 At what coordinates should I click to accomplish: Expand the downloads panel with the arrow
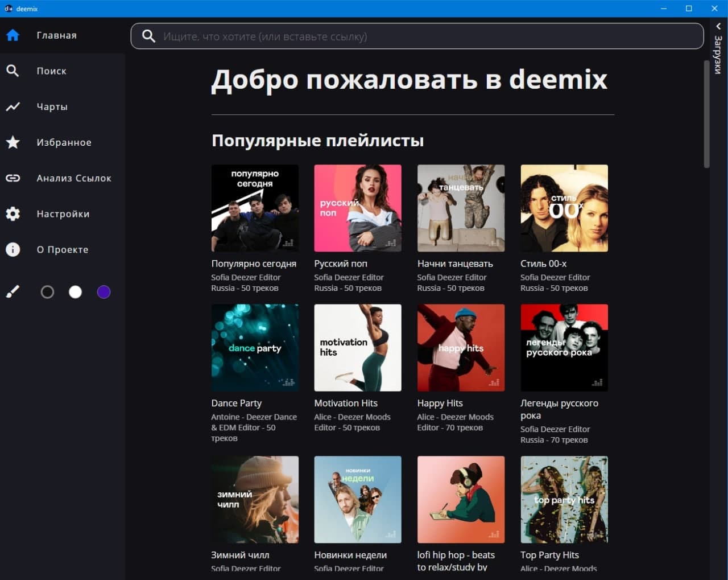click(x=718, y=26)
